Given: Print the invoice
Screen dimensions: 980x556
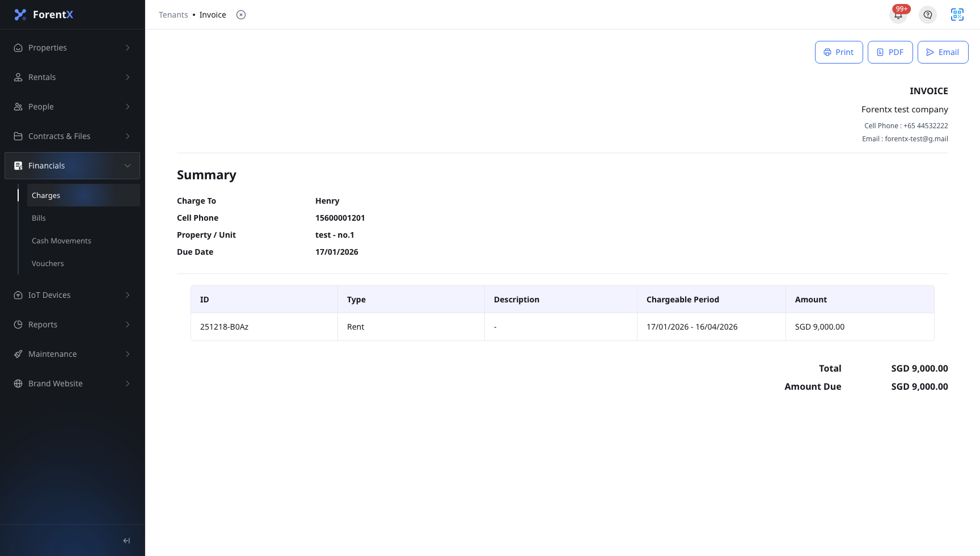Looking at the screenshot, I should pyautogui.click(x=839, y=52).
